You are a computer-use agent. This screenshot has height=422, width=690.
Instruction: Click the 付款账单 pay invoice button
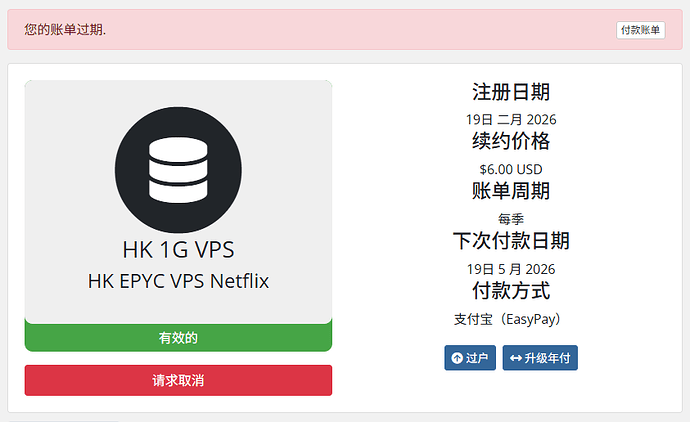[x=640, y=30]
